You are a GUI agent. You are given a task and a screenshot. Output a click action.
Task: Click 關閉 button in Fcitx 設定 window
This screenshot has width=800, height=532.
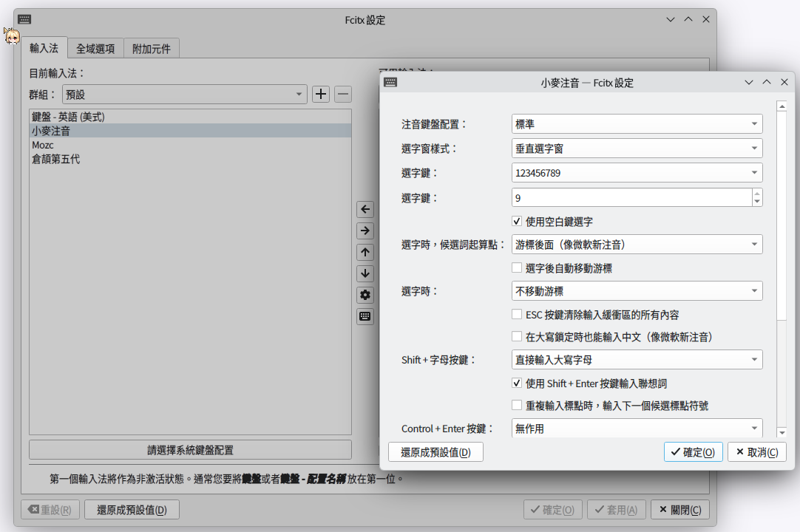pyautogui.click(x=680, y=510)
